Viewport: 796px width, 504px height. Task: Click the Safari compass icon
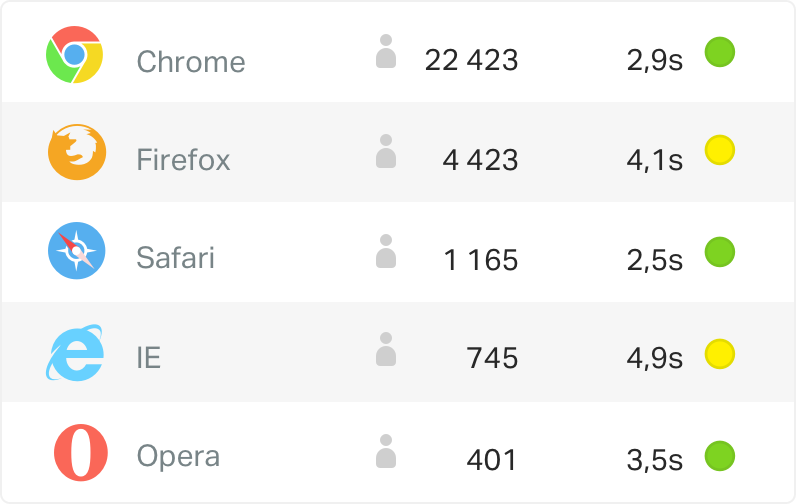77,250
